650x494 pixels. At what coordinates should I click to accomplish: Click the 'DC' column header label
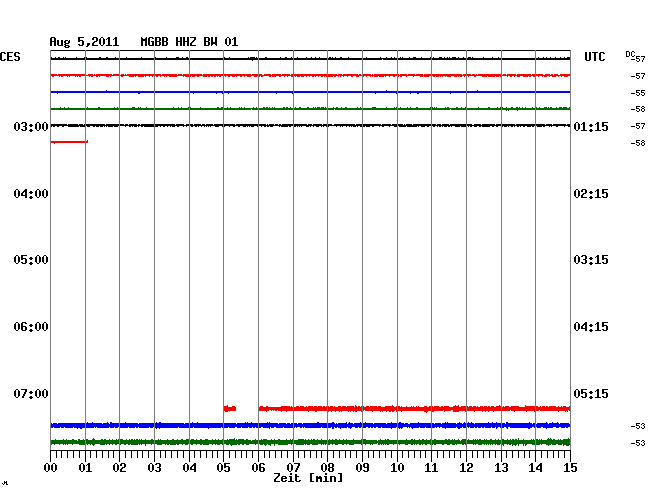point(630,54)
